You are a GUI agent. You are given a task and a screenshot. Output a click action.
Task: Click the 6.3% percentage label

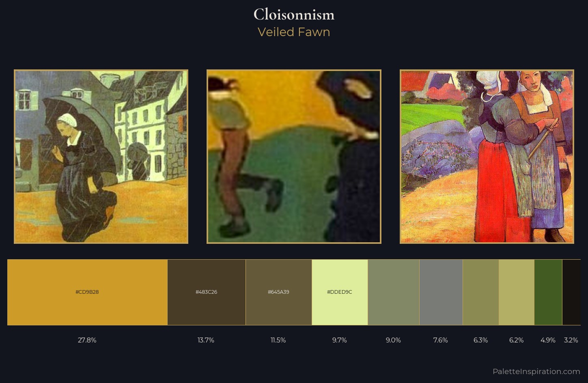click(x=481, y=340)
